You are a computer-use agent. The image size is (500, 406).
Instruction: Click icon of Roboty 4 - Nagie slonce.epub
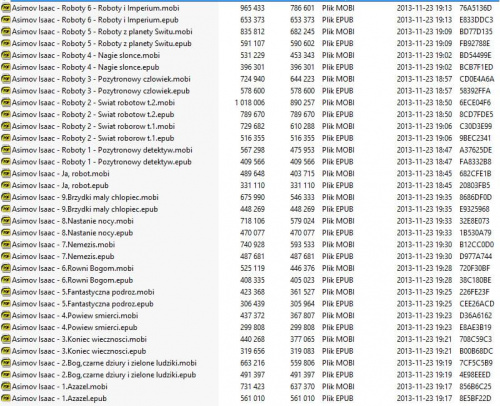tap(5, 67)
